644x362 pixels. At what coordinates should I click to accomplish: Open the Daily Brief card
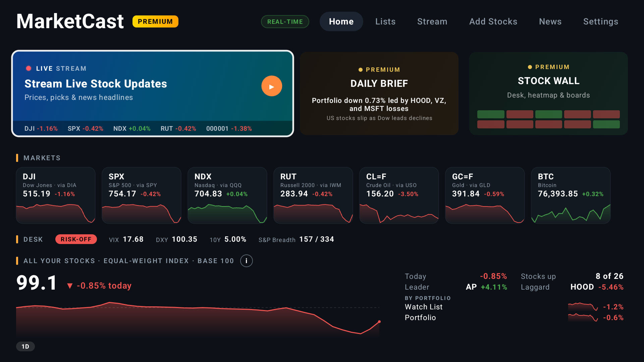pos(379,94)
